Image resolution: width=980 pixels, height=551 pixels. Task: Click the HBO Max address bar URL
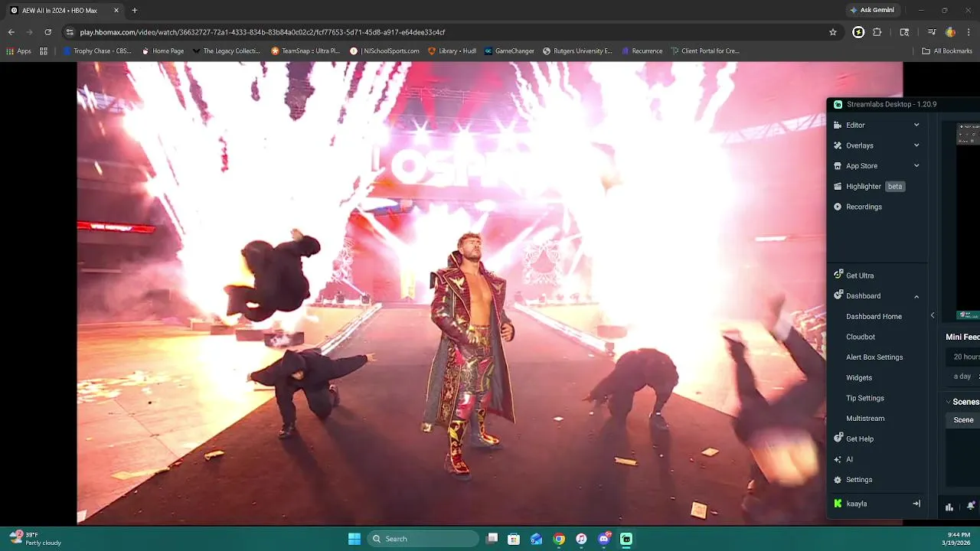tap(263, 32)
